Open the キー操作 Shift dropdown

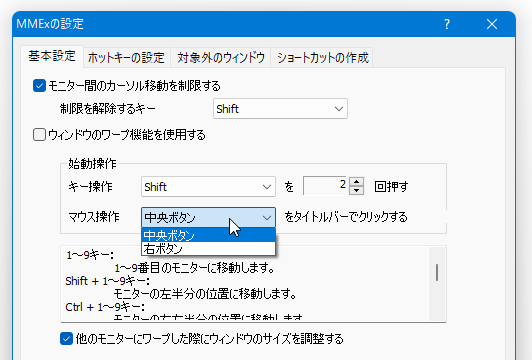click(208, 187)
